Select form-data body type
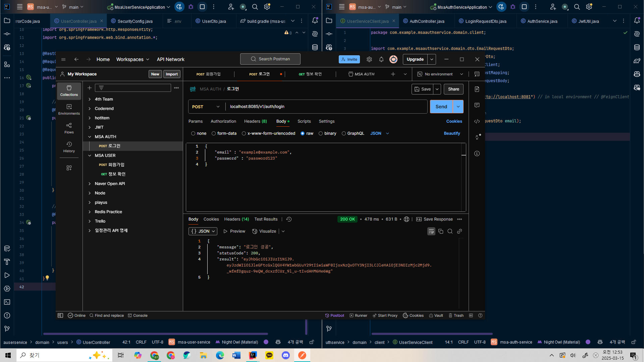The height and width of the screenshot is (362, 644). (x=214, y=133)
